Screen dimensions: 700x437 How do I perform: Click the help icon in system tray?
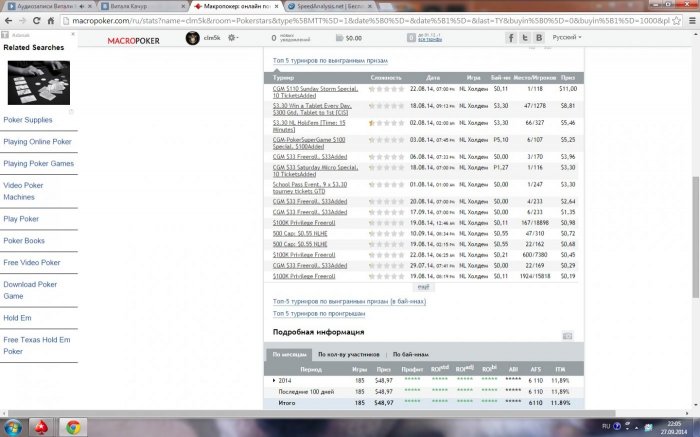617,426
